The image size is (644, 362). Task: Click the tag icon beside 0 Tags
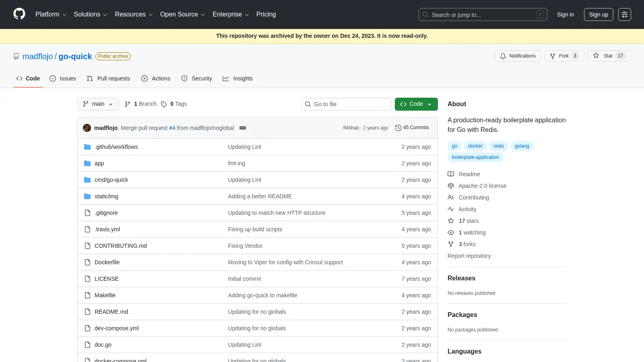tap(164, 104)
